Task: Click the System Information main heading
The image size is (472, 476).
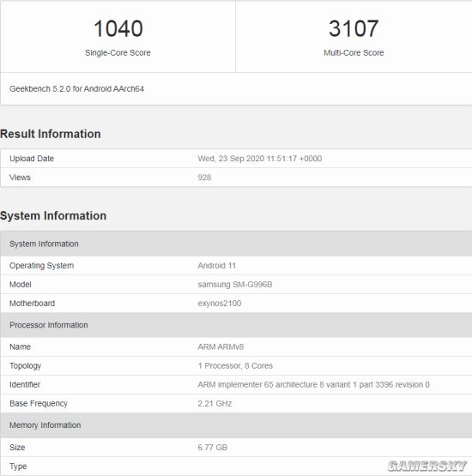Action: (53, 216)
